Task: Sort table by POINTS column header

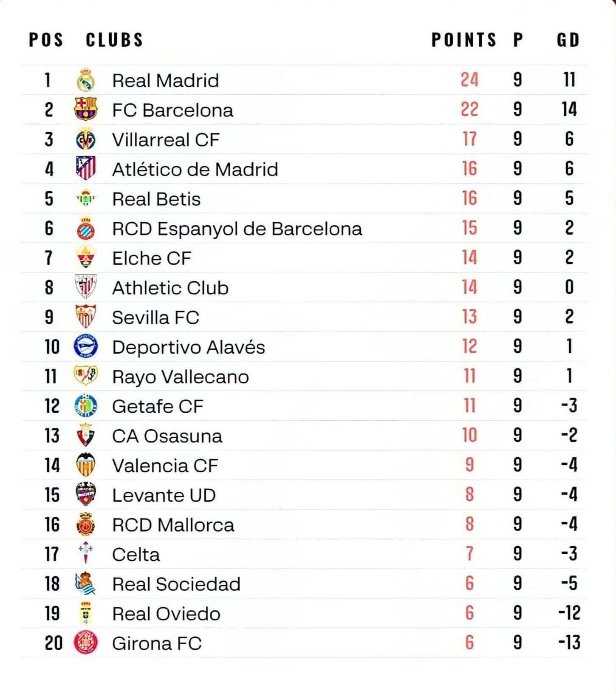Action: pos(463,40)
